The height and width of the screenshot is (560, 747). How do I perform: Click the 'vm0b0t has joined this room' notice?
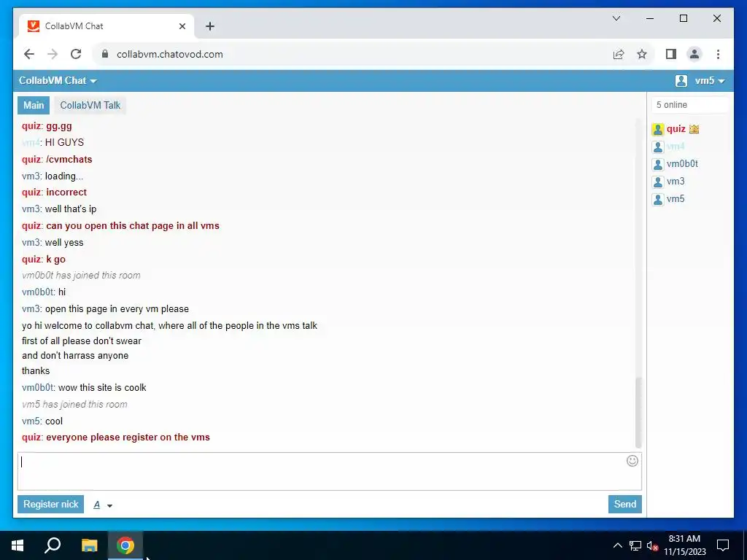tap(81, 275)
